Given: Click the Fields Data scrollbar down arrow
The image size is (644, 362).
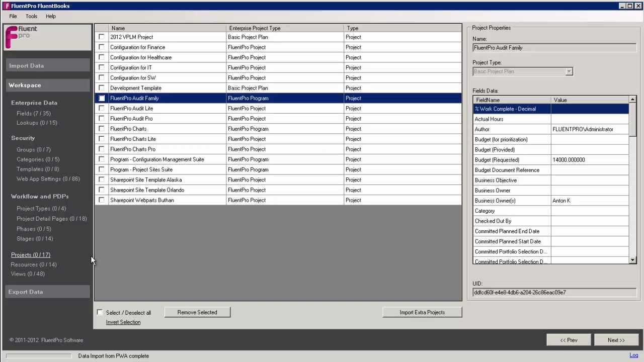Looking at the screenshot, I should [x=632, y=260].
